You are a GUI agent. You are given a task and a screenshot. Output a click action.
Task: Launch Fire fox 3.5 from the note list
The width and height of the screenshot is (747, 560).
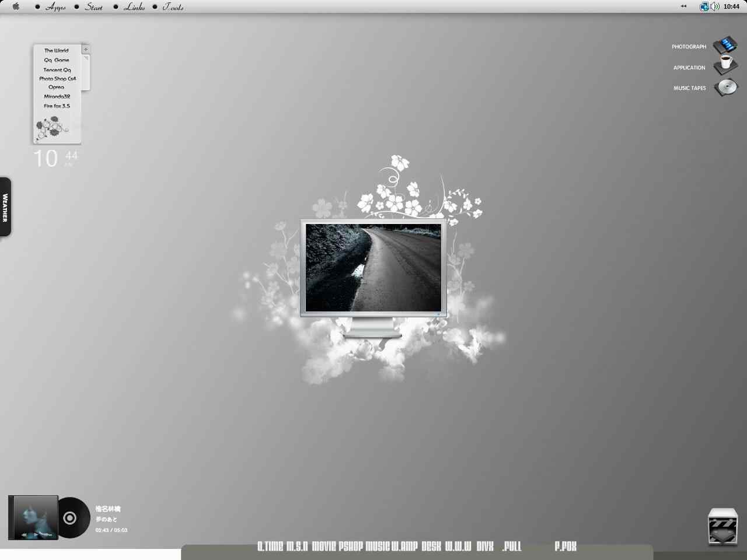coord(57,106)
